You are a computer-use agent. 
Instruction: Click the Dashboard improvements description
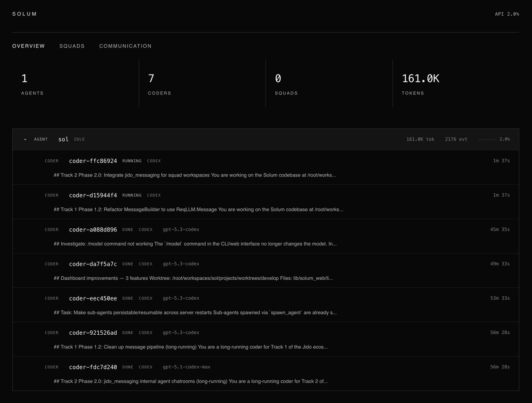(193, 278)
